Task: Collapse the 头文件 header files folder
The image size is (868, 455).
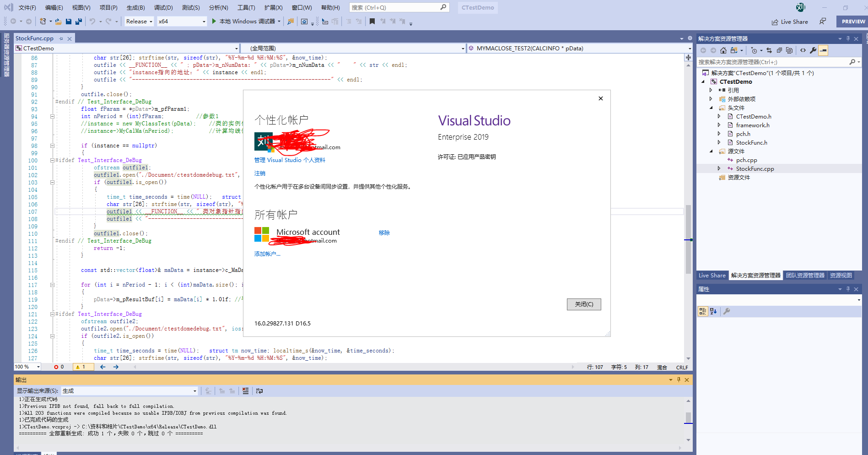Action: (x=711, y=108)
